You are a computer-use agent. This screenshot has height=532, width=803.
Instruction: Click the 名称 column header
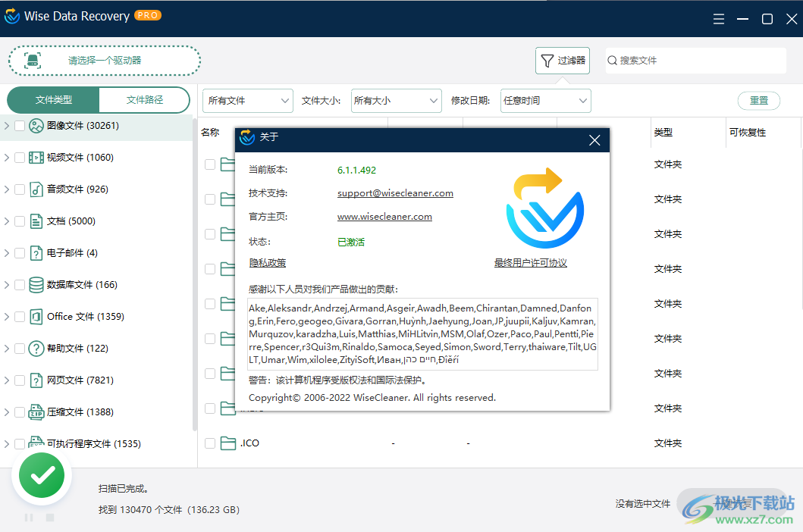210,133
